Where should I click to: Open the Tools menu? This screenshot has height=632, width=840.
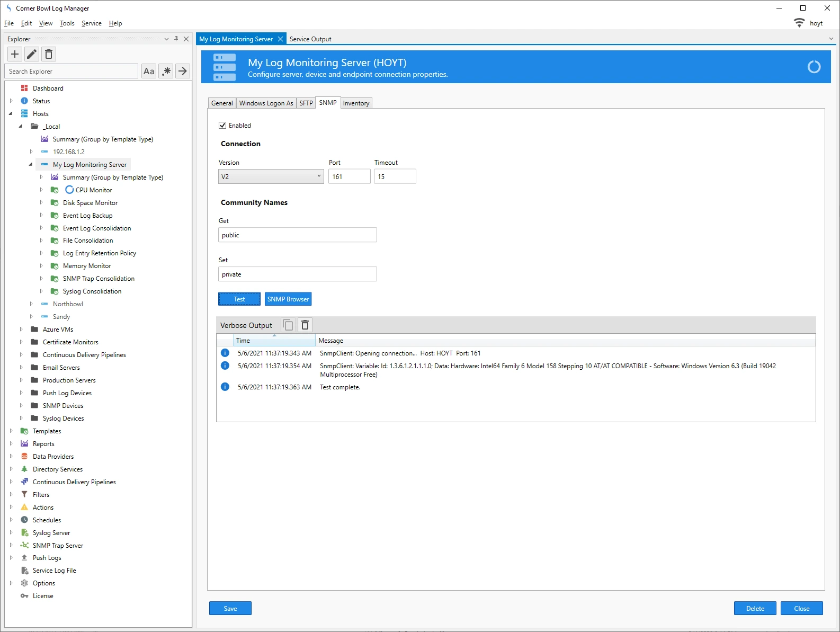67,23
